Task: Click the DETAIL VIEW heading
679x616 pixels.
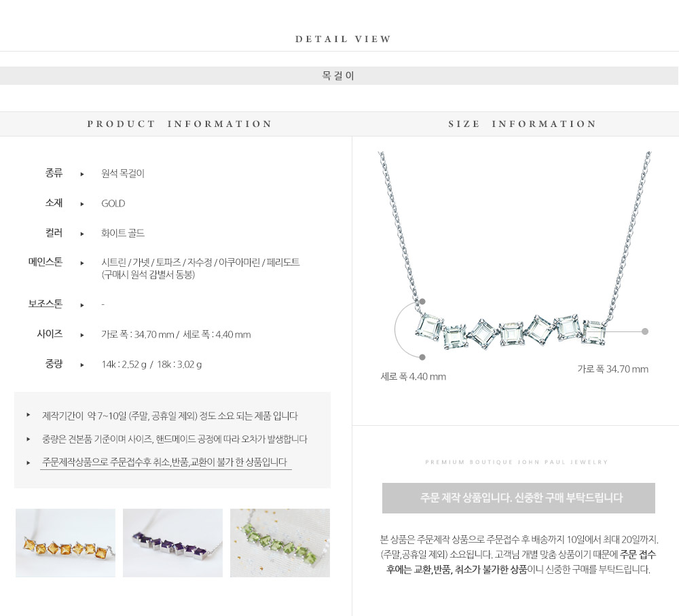Action: (344, 39)
